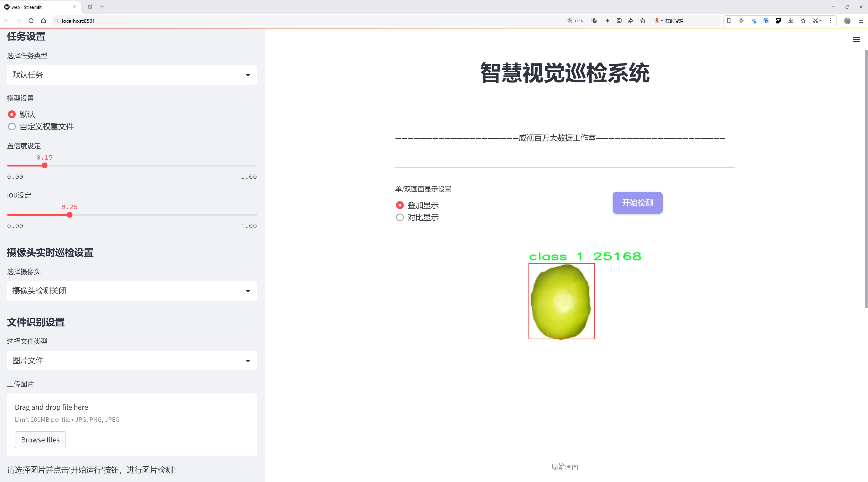Click the 140% zoom indicator

click(x=575, y=20)
